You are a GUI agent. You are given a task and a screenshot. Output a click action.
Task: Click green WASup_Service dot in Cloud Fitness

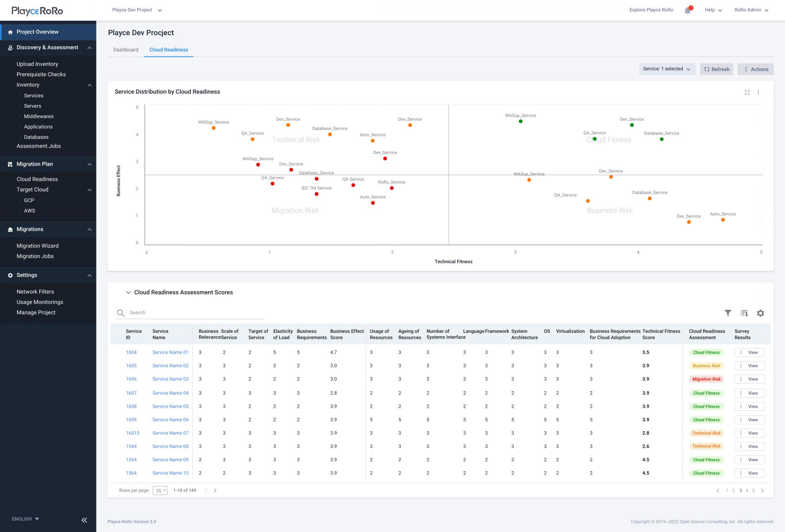[x=520, y=121]
